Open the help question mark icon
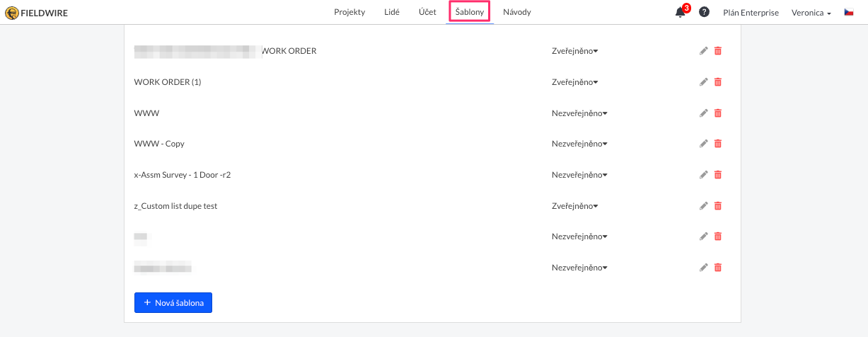 pos(704,12)
